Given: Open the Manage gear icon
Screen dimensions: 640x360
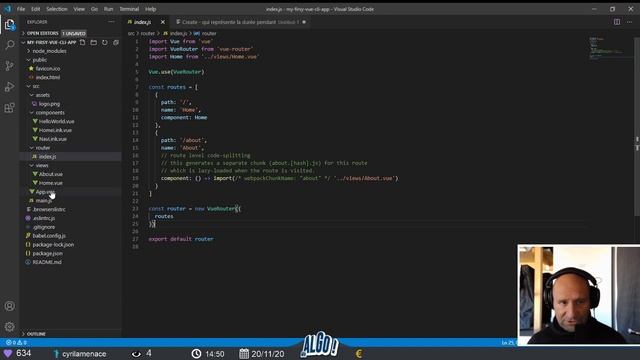Looking at the screenshot, I should coord(9,327).
